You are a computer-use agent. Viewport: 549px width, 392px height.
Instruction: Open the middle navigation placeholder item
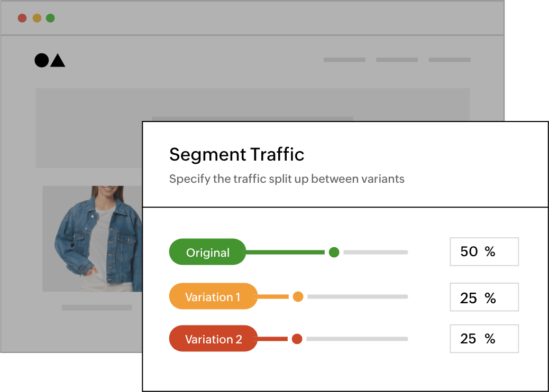[x=397, y=60]
